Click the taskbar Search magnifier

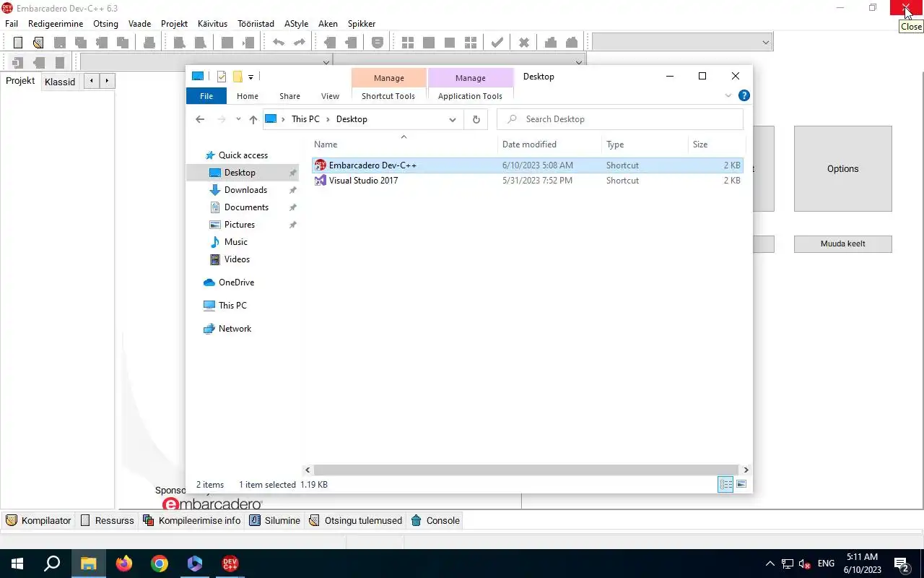click(x=52, y=564)
